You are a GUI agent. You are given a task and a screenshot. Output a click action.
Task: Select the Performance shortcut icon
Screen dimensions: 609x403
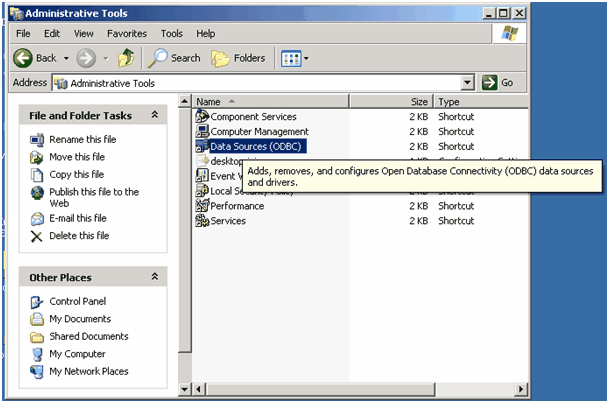tap(202, 206)
